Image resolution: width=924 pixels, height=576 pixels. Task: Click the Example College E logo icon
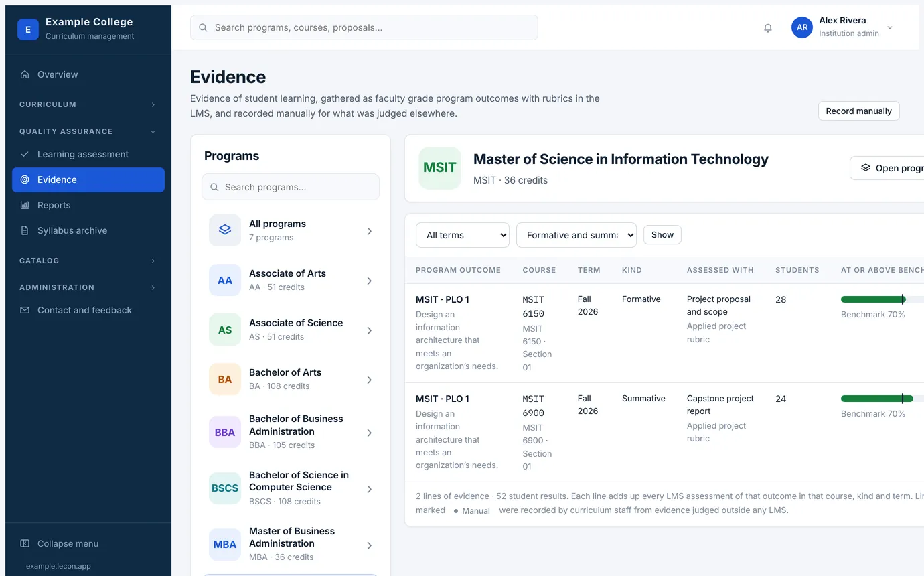(x=28, y=29)
